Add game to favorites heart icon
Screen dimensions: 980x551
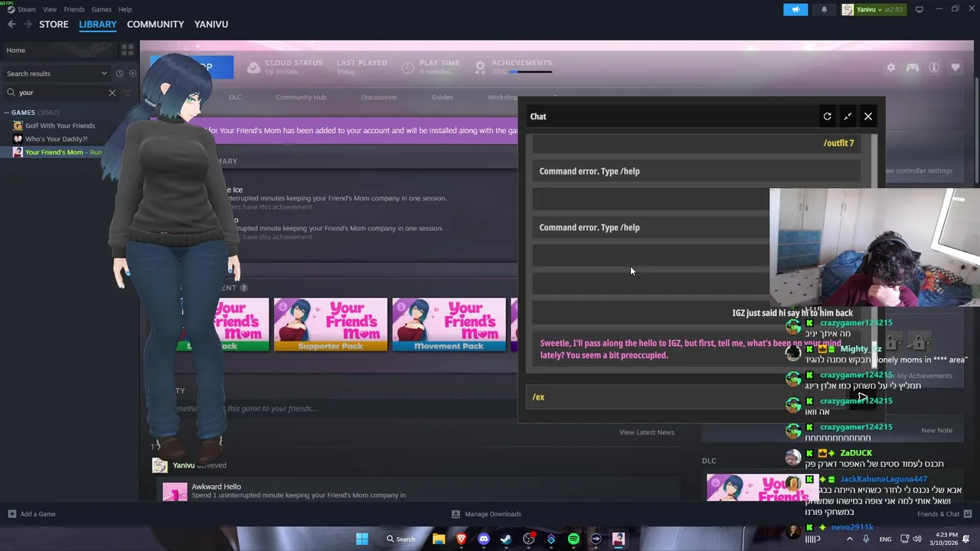955,67
